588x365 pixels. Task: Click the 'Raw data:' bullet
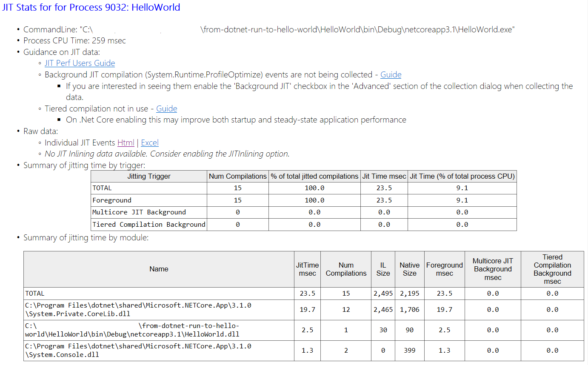pyautogui.click(x=40, y=131)
